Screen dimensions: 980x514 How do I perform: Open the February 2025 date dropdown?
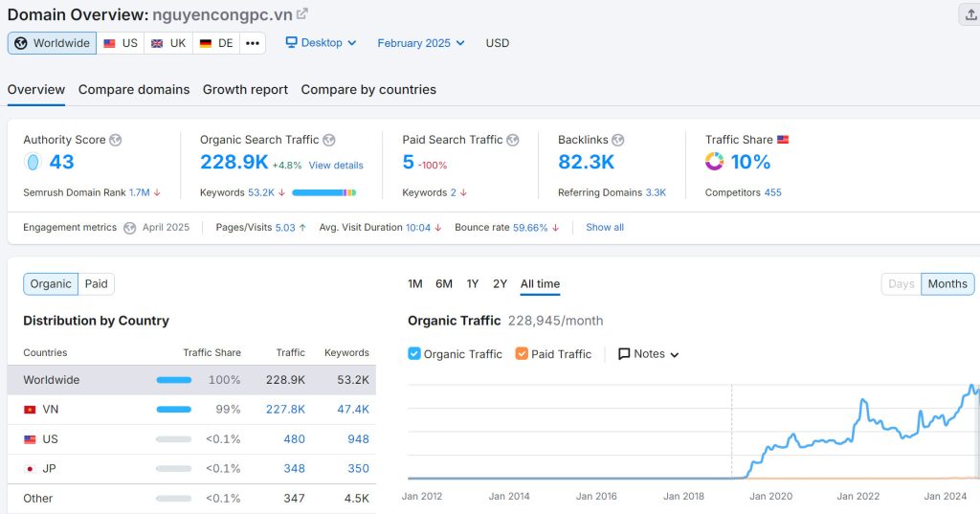tap(421, 43)
